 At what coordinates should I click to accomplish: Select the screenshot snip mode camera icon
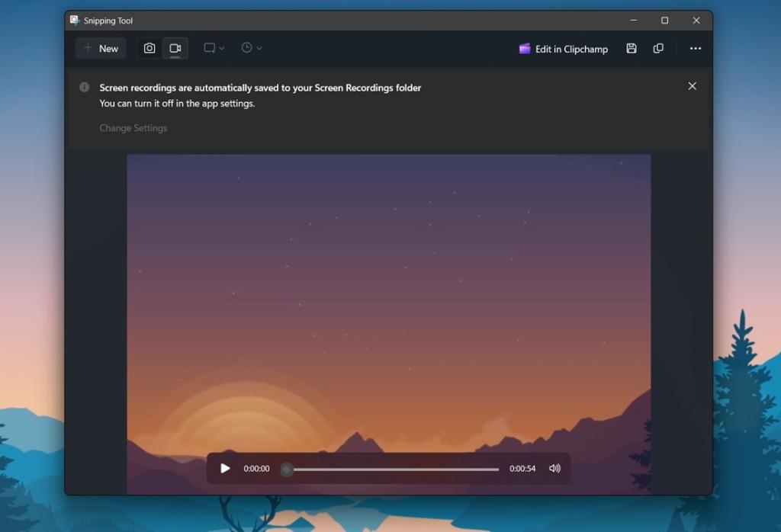coord(149,47)
